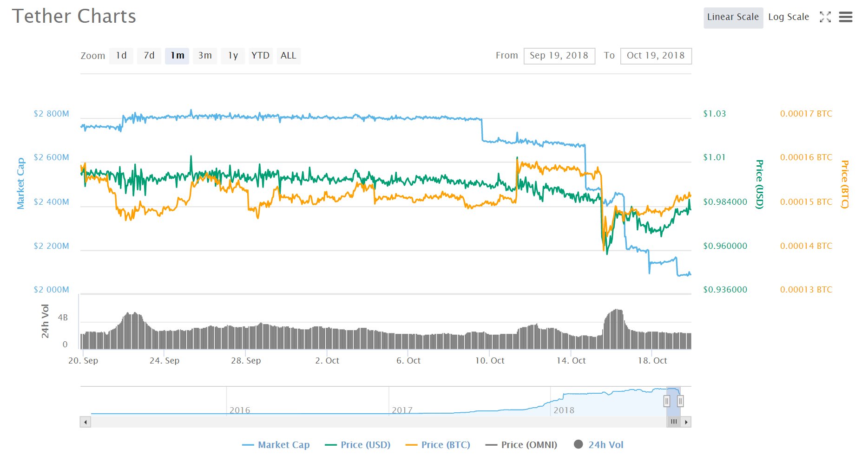This screenshot has height=455, width=868.
Task: Click the 20. Sep date label
Action: pyautogui.click(x=83, y=361)
